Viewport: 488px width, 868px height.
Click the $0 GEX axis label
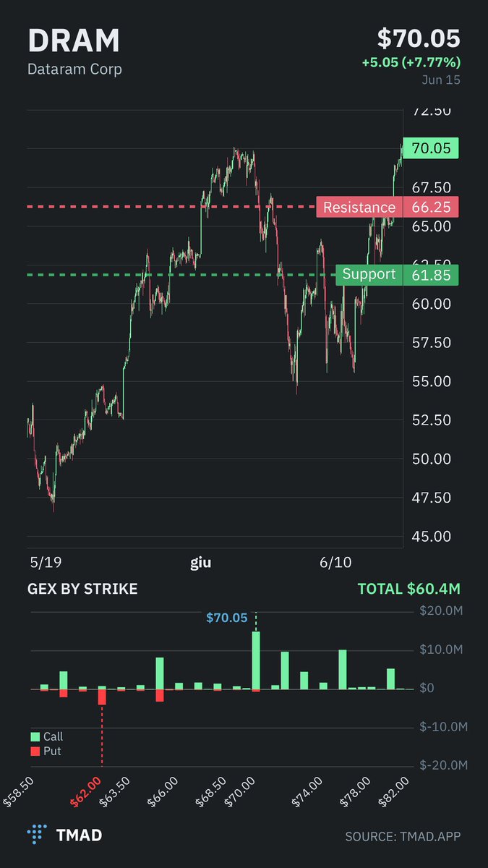(x=427, y=689)
